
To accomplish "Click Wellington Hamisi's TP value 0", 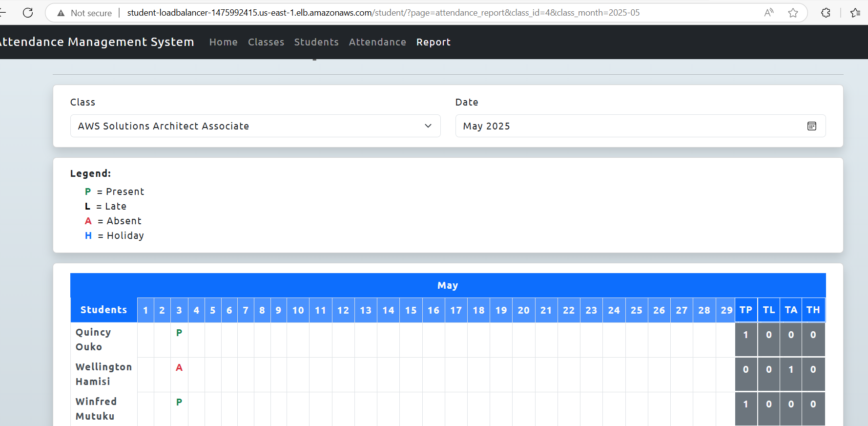I will [x=746, y=369].
